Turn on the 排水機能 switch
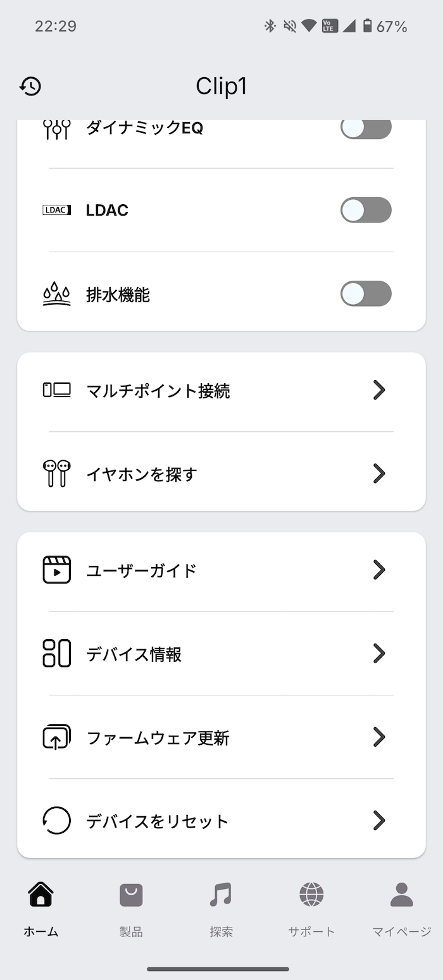The image size is (443, 980). tap(366, 294)
